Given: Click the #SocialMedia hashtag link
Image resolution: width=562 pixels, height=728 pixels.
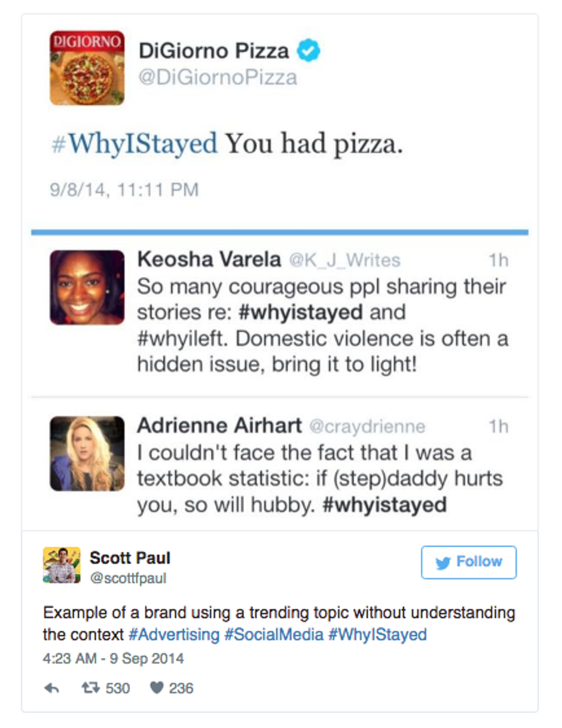Looking at the screenshot, I should [x=274, y=635].
